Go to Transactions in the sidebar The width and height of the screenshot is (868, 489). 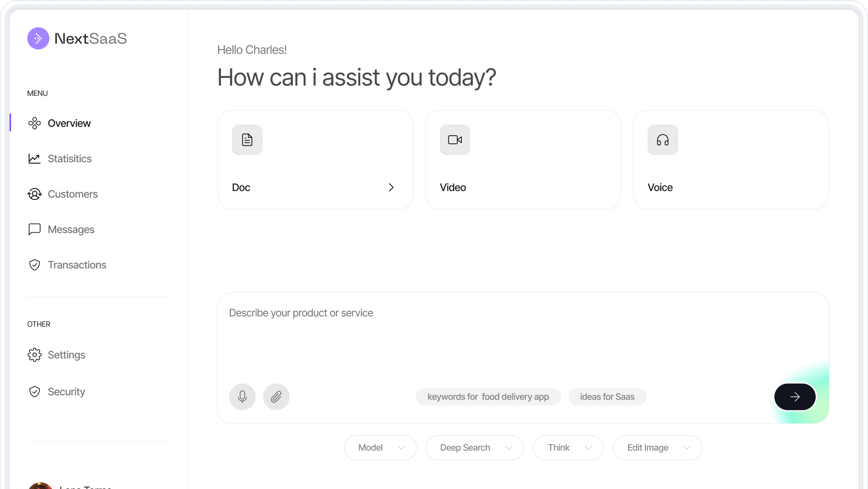pyautogui.click(x=77, y=265)
